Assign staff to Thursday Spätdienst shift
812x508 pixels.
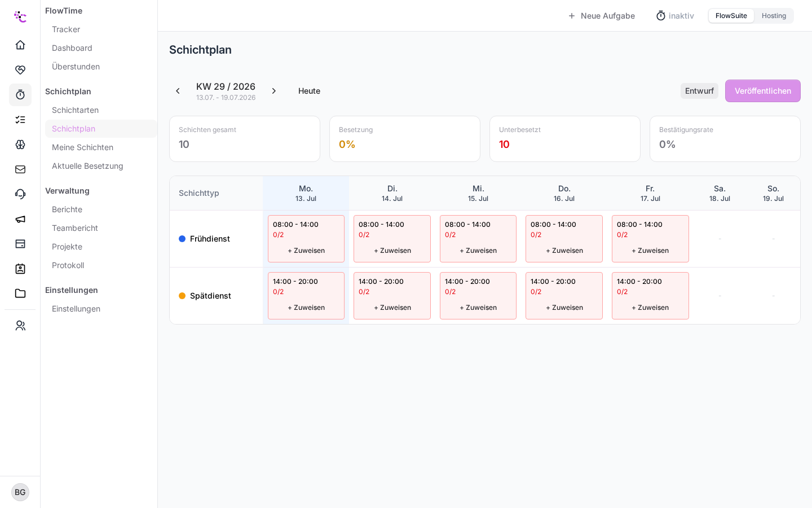click(564, 308)
